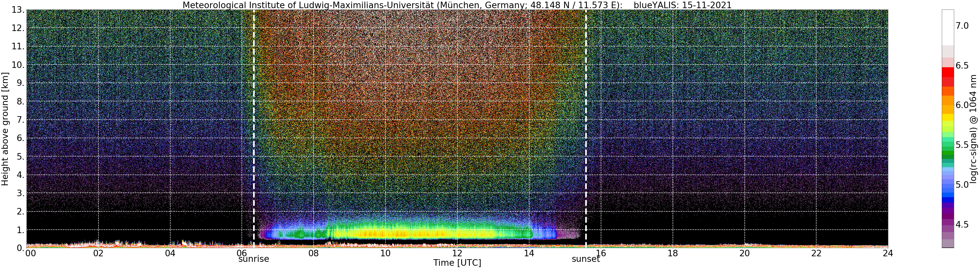The height and width of the screenshot is (269, 980).
Task: Click the time axis tick label '18'
Action: click(x=673, y=253)
